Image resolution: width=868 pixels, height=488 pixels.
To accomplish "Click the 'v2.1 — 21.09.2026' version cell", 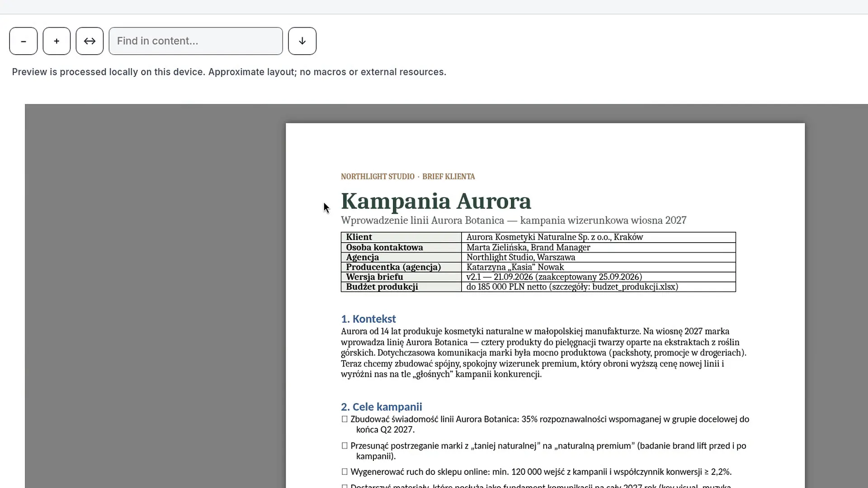I will [x=599, y=277].
